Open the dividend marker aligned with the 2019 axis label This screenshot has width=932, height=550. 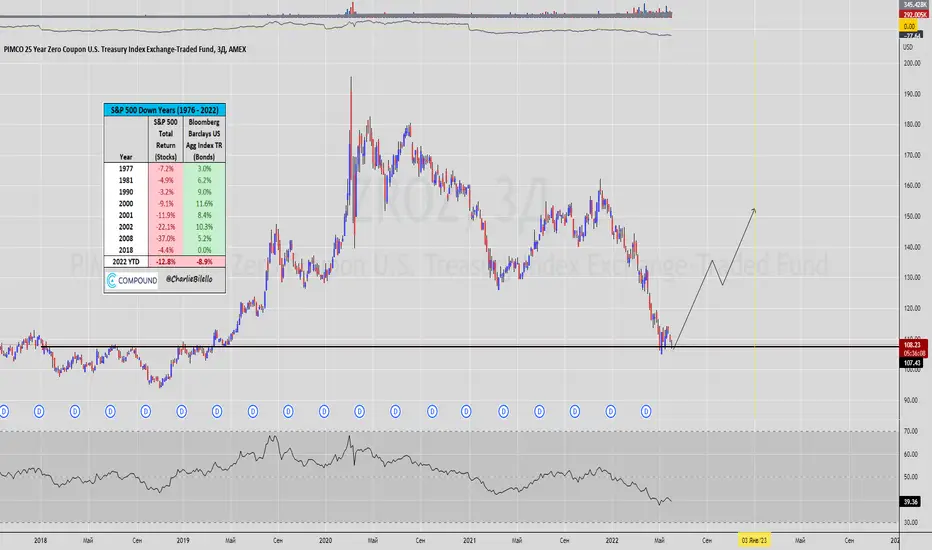[x=182, y=411]
